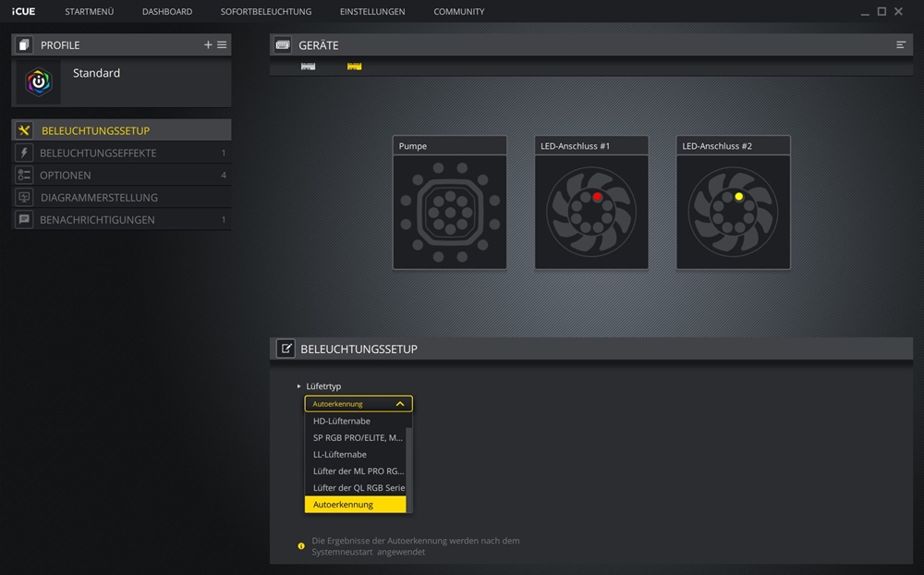
Task: Close the Autoerkennung dropdown
Action: click(x=359, y=404)
